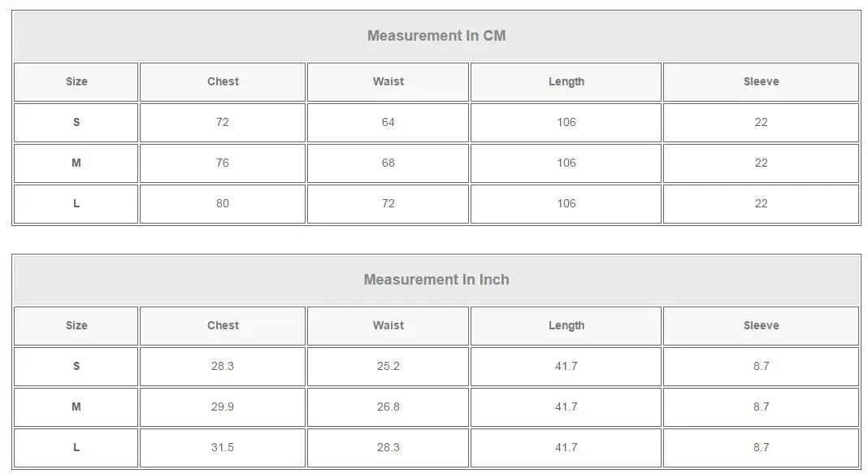Image resolution: width=868 pixels, height=474 pixels.
Task: Select the Chest header in the CM table
Action: 223,81
